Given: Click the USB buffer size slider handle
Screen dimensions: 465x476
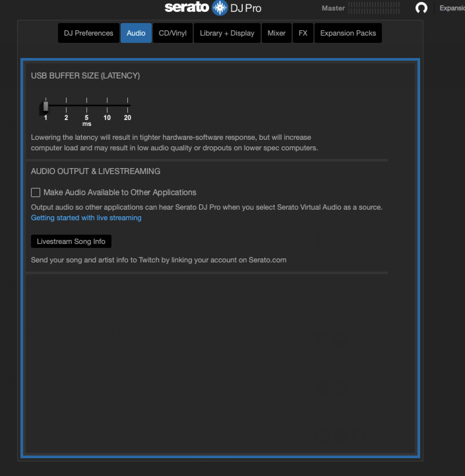Looking at the screenshot, I should (46, 106).
